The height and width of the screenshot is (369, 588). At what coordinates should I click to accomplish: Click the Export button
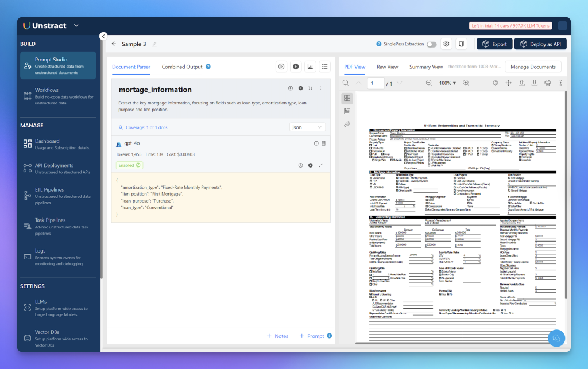pyautogui.click(x=494, y=44)
